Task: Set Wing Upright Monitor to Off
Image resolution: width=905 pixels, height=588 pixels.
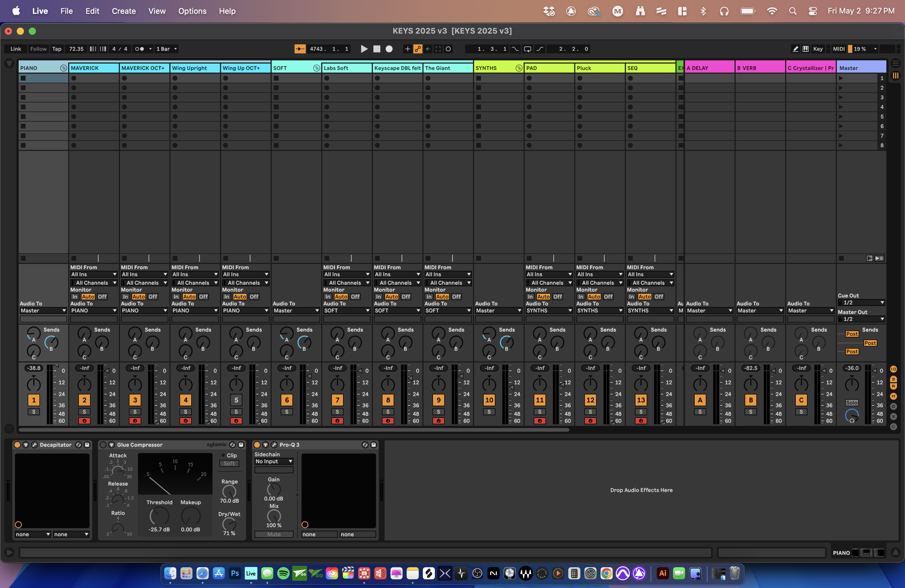Action: pyautogui.click(x=203, y=297)
